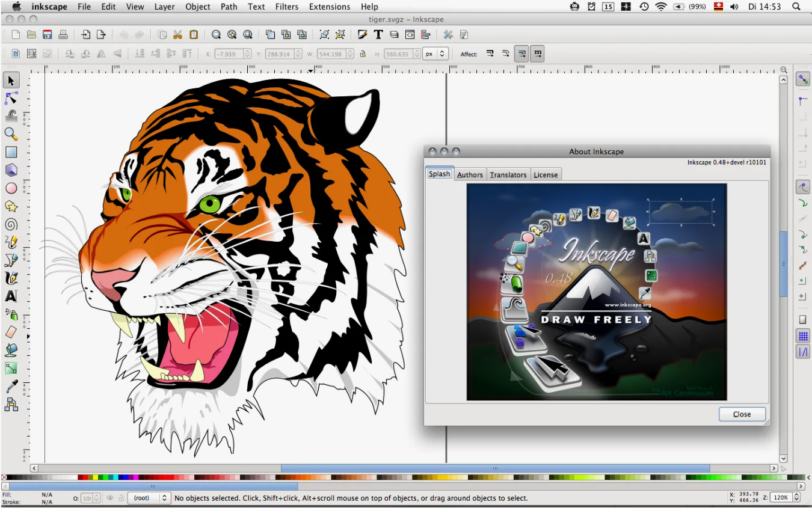Click the Wi-Fi icon in menu bar
This screenshot has height=508, width=812.
661,7
